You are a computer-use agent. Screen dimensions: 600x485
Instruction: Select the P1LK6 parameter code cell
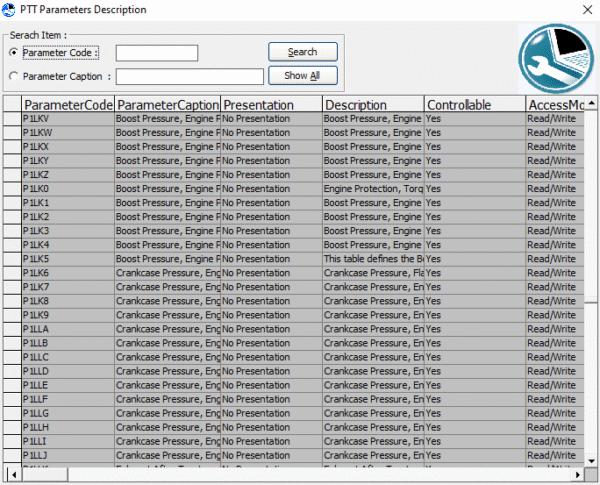[68, 273]
